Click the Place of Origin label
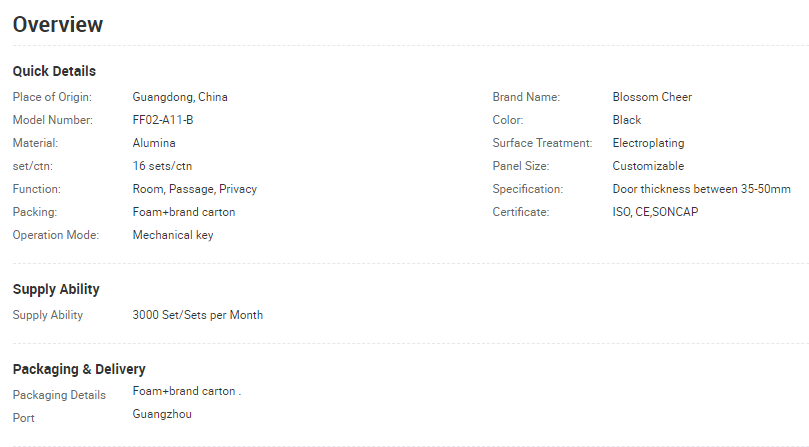Screen dimensions: 809x447 (x=52, y=97)
